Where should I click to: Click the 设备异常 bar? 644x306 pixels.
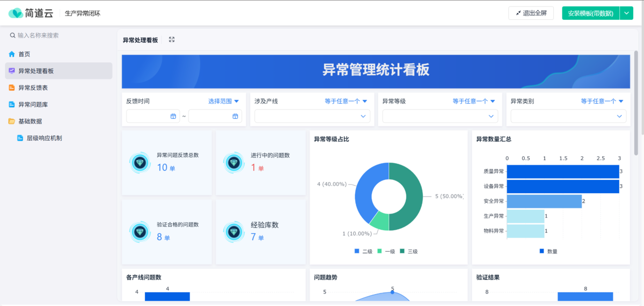click(x=563, y=186)
